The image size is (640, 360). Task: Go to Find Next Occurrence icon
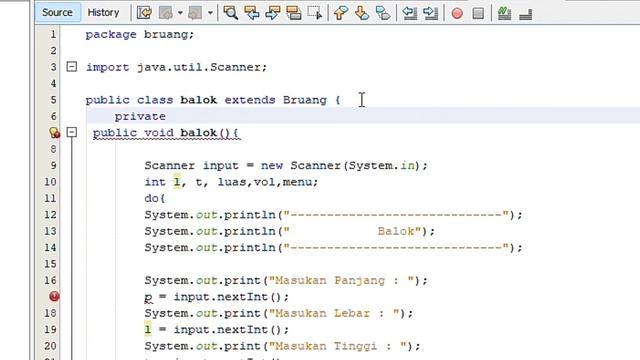(x=273, y=13)
